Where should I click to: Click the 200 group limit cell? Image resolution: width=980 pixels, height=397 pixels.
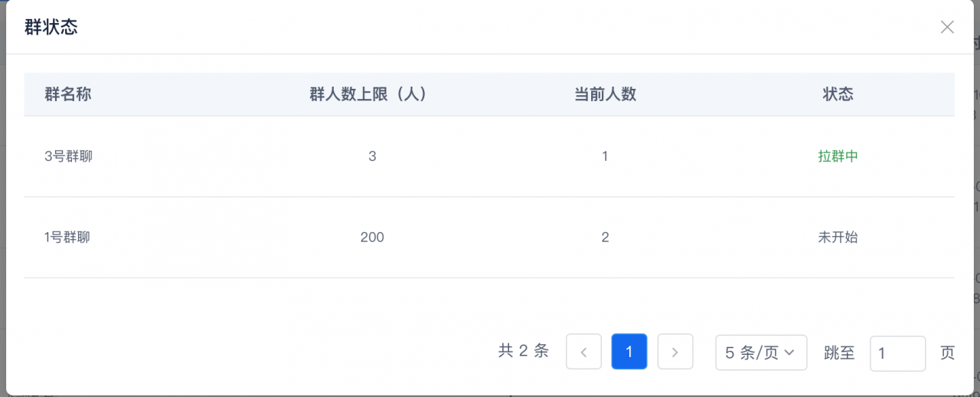point(372,238)
